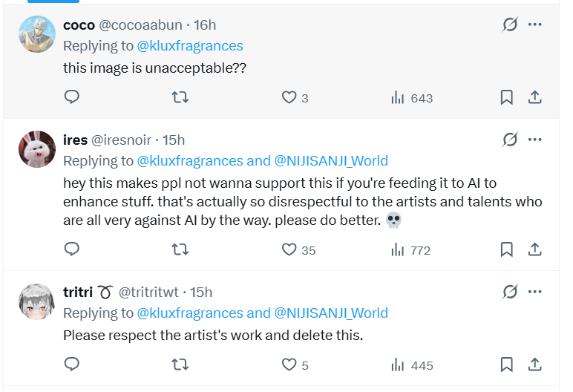The image size is (573, 392).
Task: Like ires's tweet with 35 likes
Action: pos(289,249)
